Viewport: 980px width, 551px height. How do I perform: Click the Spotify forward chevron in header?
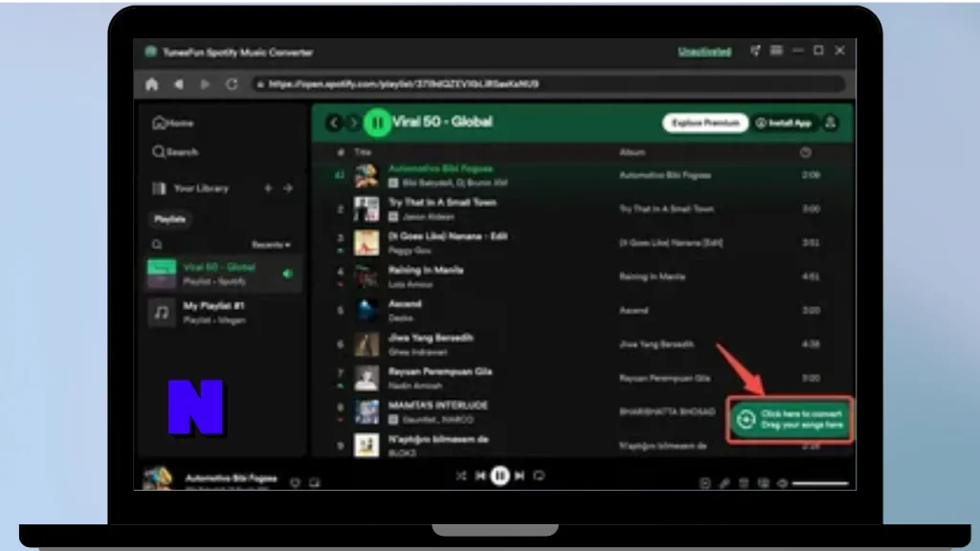point(353,123)
